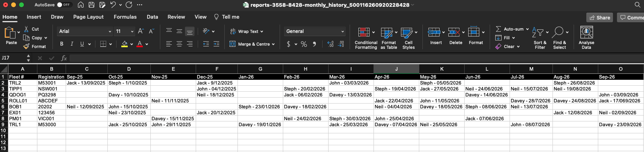Click the Save icon in title bar
Screen dimensions: 644x152
point(91,5)
